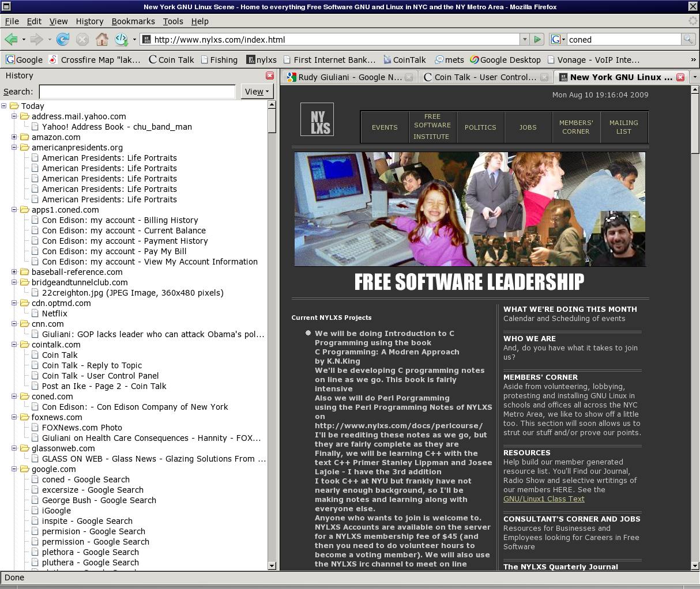The height and width of the screenshot is (589, 700).
Task: Open the Mailing List nav link
Action: (624, 127)
